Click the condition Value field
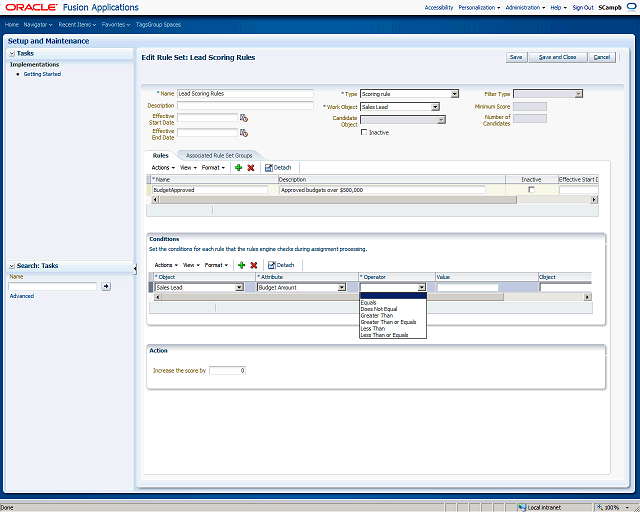This screenshot has height=512, width=640. click(x=468, y=287)
